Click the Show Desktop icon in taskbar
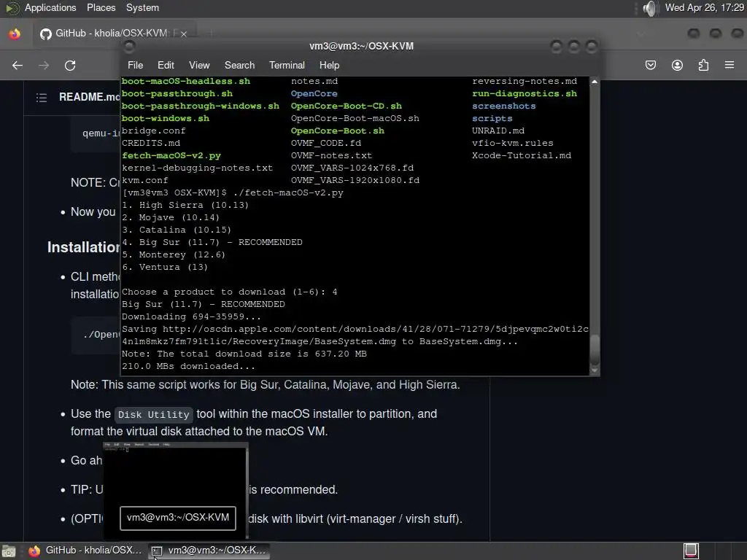The width and height of the screenshot is (747, 560). [x=9, y=551]
